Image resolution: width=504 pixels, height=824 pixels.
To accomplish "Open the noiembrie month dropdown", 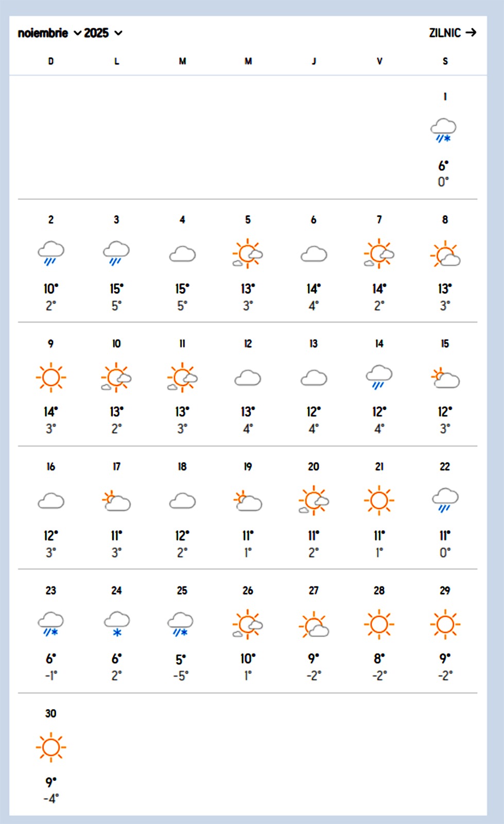I will [49, 33].
